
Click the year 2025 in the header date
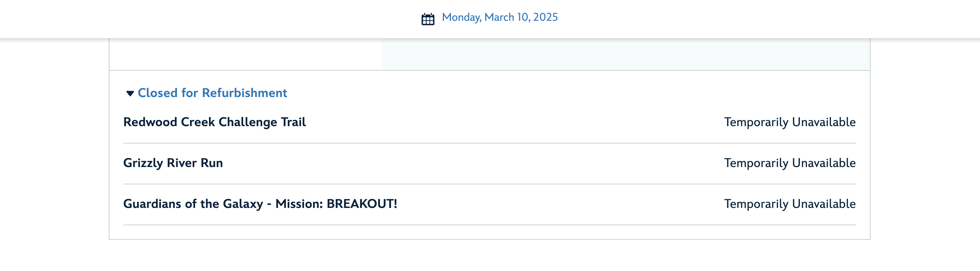tap(545, 17)
